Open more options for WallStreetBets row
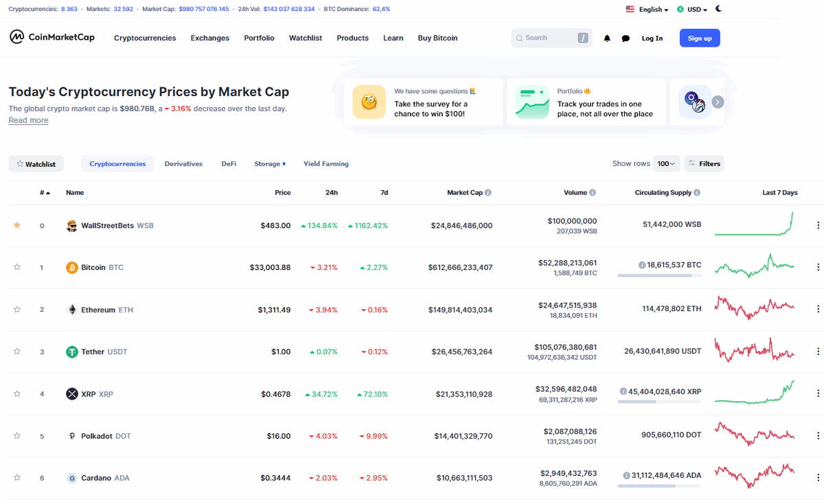824x504 pixels. point(818,225)
